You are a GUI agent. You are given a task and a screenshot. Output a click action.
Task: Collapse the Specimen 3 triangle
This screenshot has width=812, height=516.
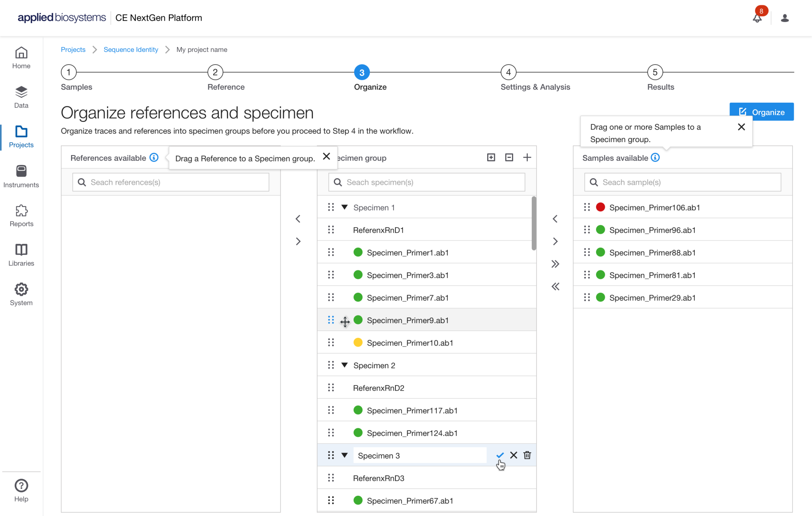pyautogui.click(x=345, y=455)
